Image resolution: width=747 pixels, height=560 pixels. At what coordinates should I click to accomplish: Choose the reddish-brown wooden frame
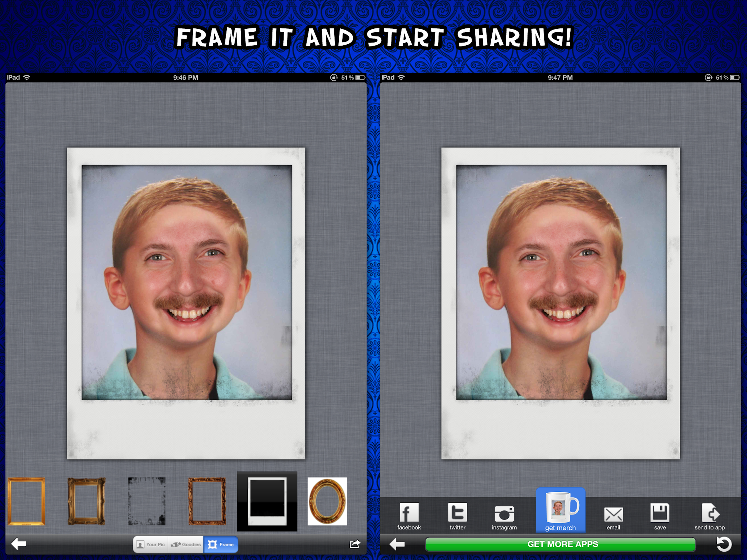207,501
